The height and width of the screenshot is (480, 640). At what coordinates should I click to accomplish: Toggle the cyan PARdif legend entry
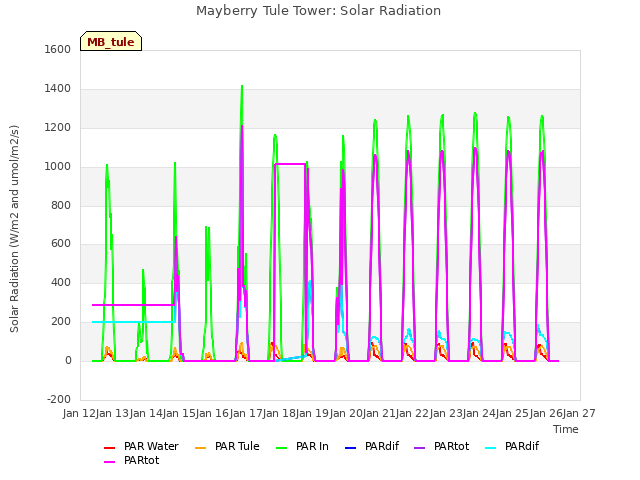click(x=512, y=447)
